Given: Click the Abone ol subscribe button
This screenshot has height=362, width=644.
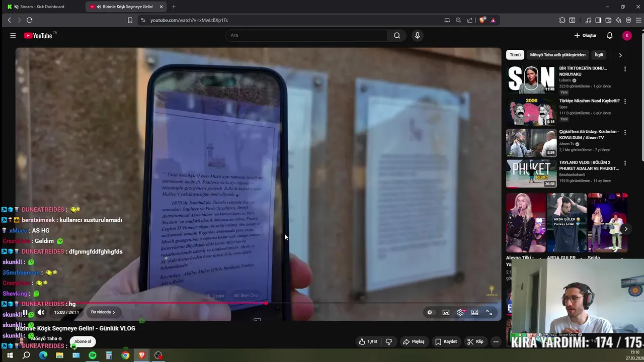Looking at the screenshot, I should coord(83,341).
